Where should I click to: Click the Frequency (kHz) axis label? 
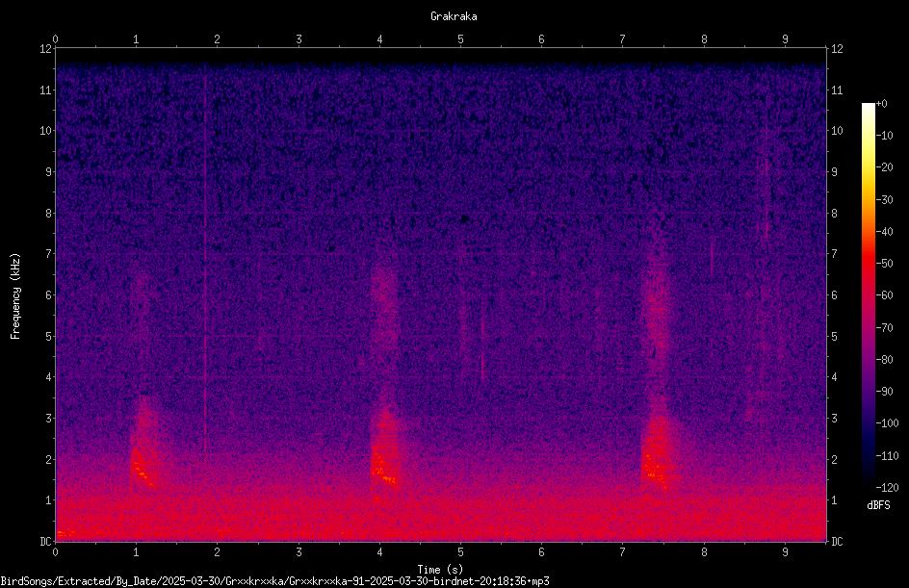pos(15,296)
